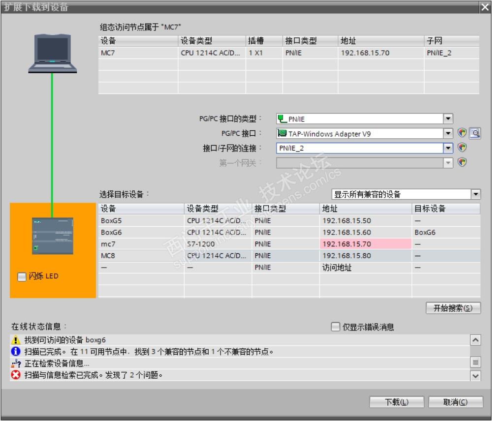Screen dimensions: 504x421
Task: Select the MC8 device row
Action: pos(289,256)
